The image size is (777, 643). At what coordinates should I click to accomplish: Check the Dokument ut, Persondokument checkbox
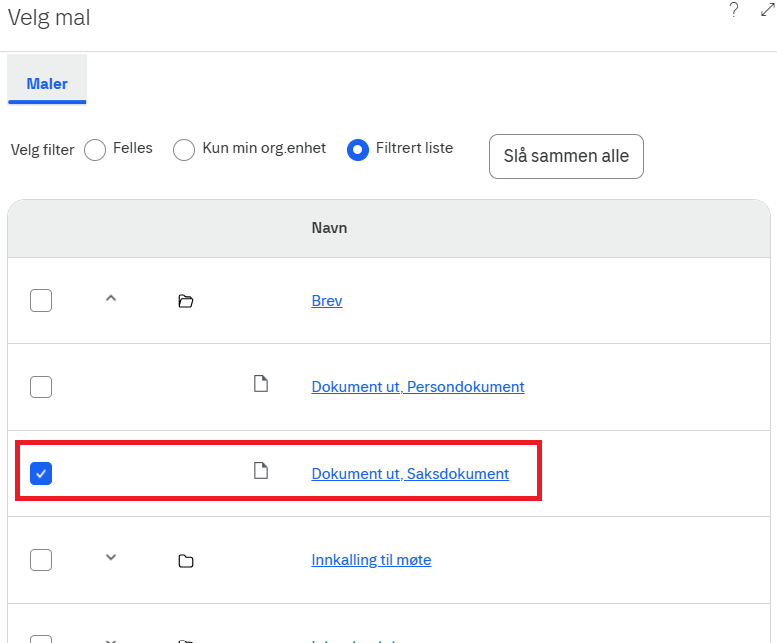tap(41, 387)
